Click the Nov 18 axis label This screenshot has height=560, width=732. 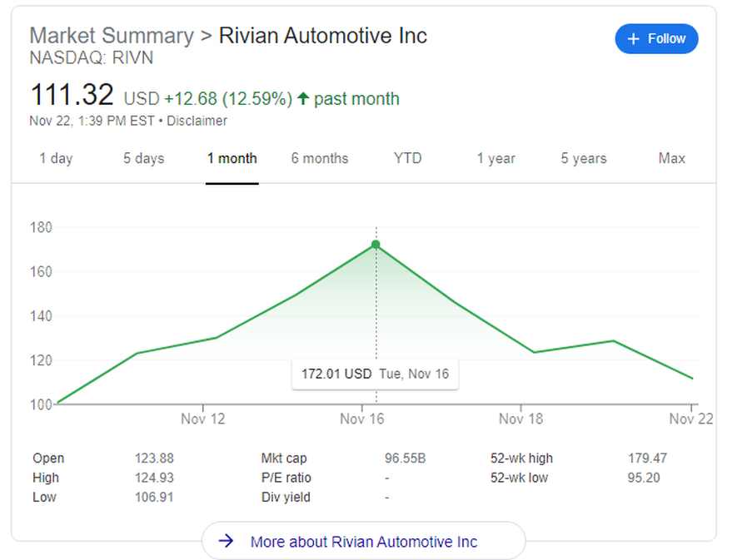[521, 419]
